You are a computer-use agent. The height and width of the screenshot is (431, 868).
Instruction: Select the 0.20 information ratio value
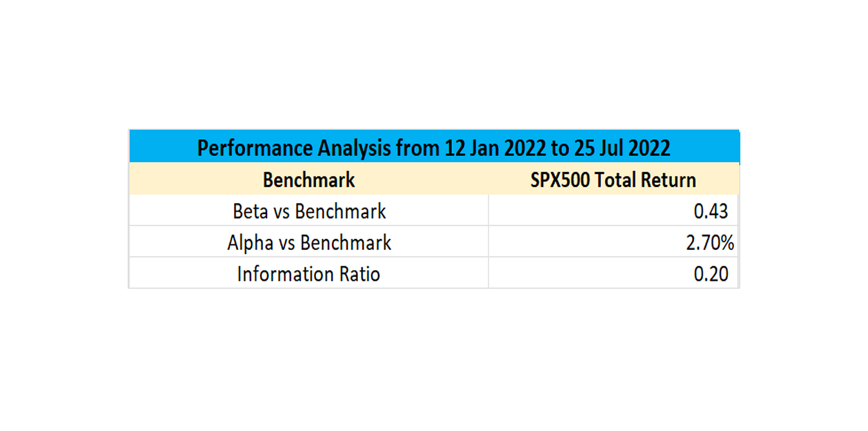(711, 274)
